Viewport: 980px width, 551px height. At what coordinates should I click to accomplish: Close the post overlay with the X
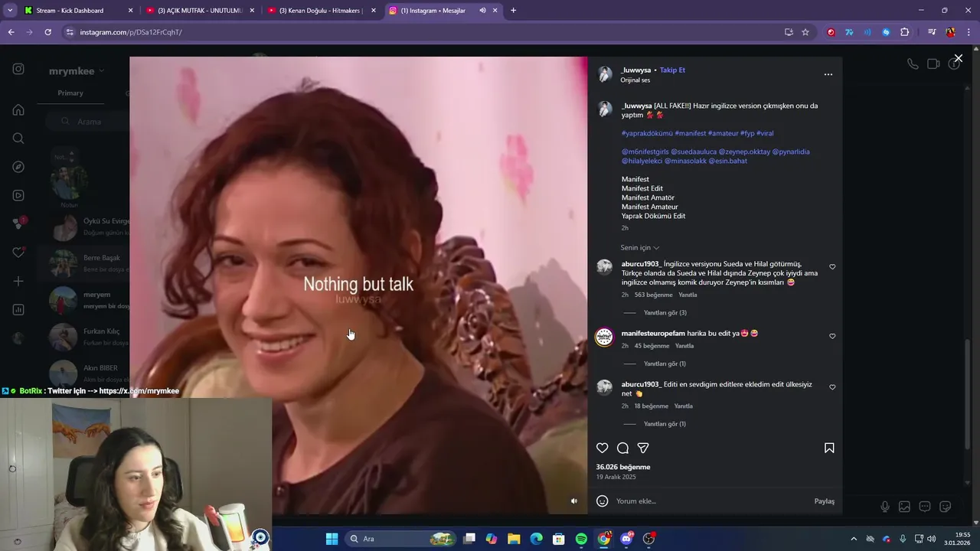tap(958, 58)
